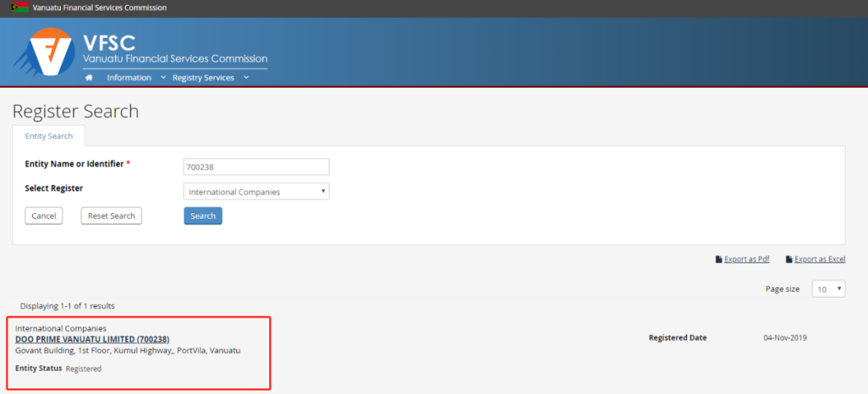This screenshot has height=394, width=868.
Task: Open the Page size dropdown
Action: 828,289
